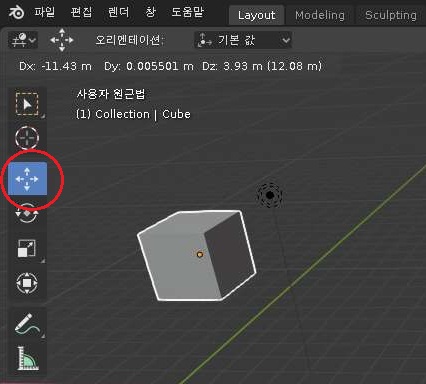The width and height of the screenshot is (426, 384).
Task: Click the cube's orange origin point
Action: pos(200,254)
